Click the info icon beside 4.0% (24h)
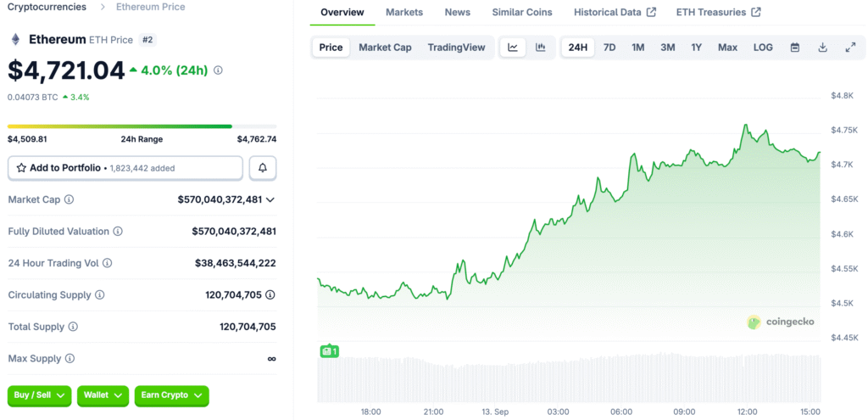Image resolution: width=868 pixels, height=420 pixels. 218,70
